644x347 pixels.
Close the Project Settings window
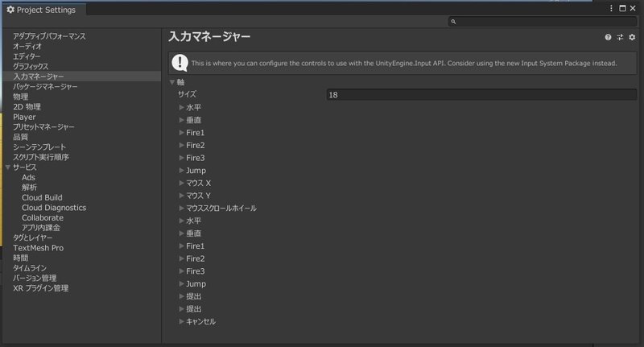point(633,8)
